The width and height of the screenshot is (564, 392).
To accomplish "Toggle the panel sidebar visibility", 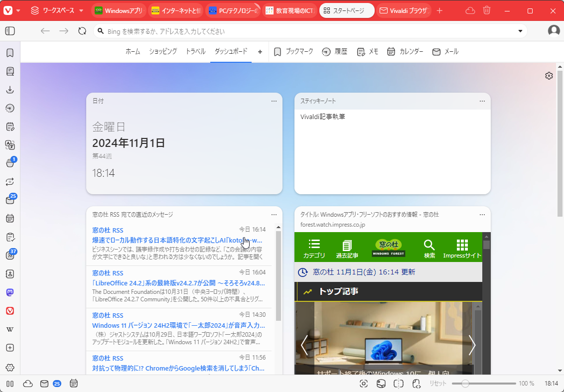I will (9, 31).
